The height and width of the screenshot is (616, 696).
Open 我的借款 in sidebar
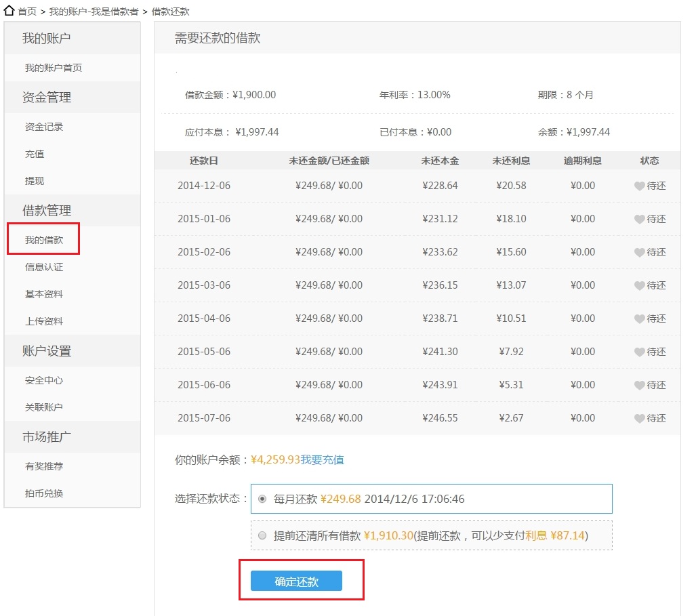[44, 240]
